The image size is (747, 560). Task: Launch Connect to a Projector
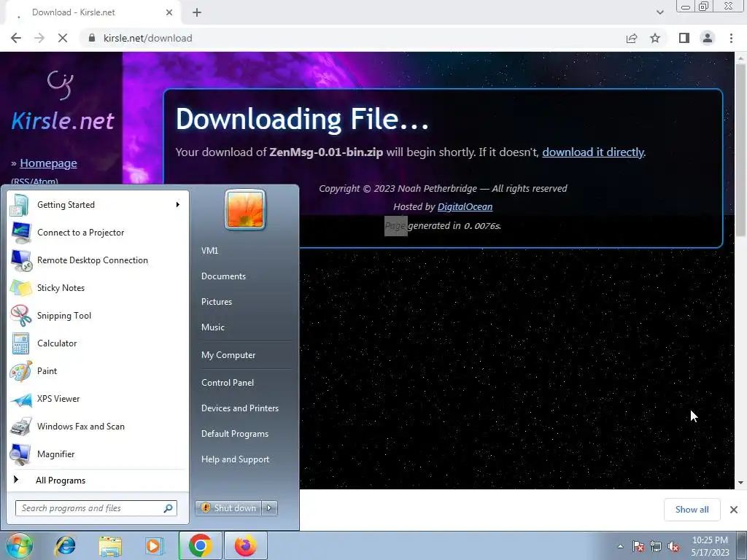[98, 233]
